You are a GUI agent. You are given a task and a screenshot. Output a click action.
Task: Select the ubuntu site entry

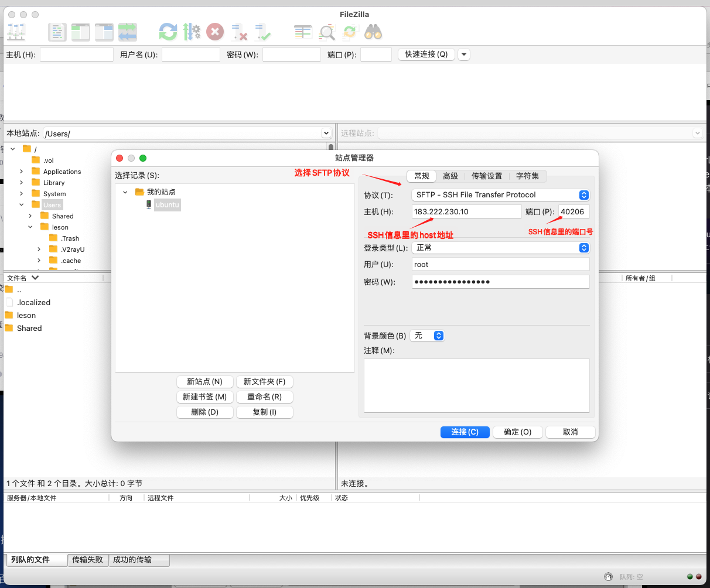(167, 205)
